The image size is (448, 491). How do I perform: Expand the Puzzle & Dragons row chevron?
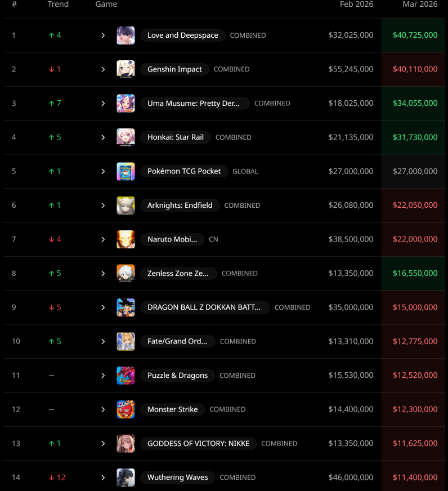(x=103, y=376)
